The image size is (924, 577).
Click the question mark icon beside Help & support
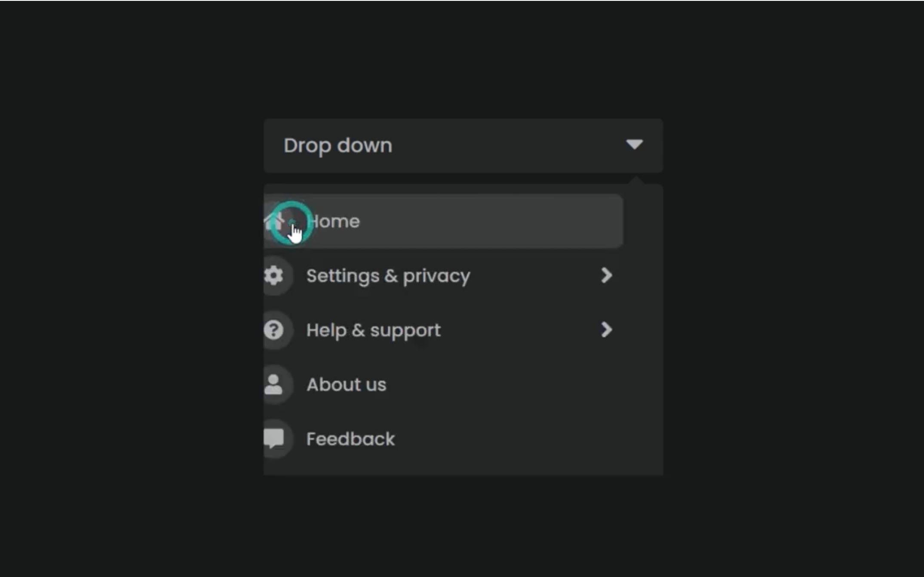[274, 330]
